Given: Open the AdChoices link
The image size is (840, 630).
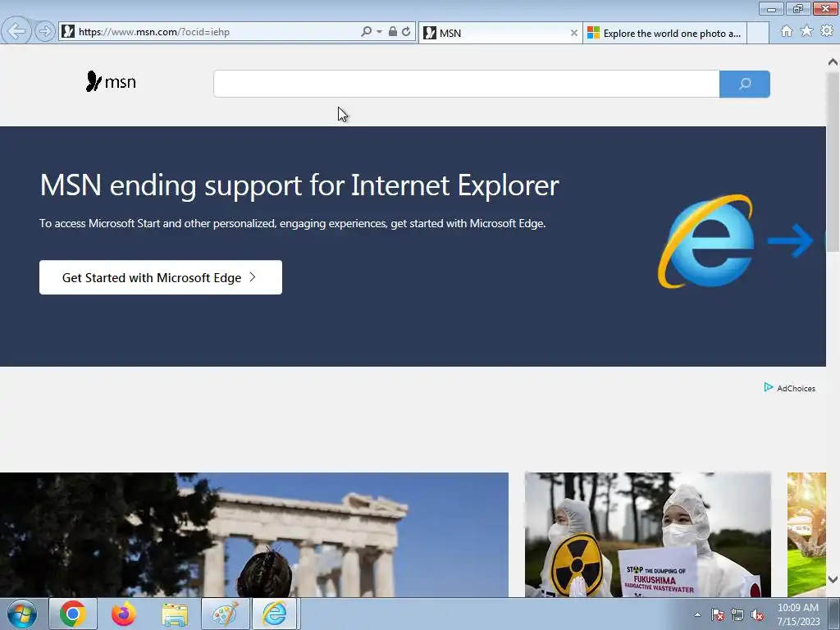Looking at the screenshot, I should tap(796, 388).
